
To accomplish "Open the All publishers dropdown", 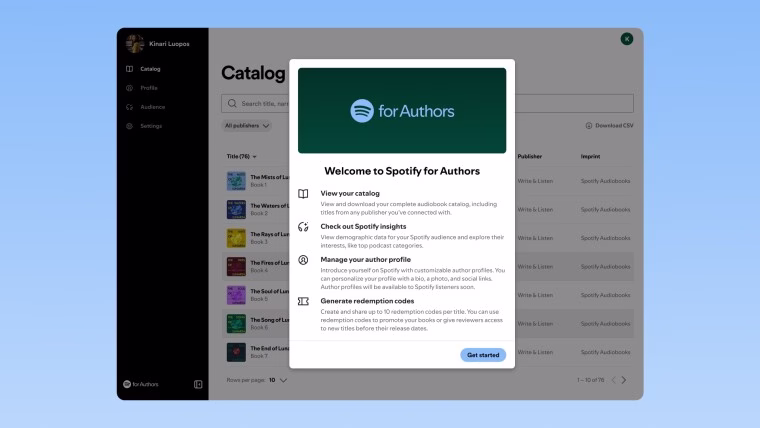I will click(246, 126).
